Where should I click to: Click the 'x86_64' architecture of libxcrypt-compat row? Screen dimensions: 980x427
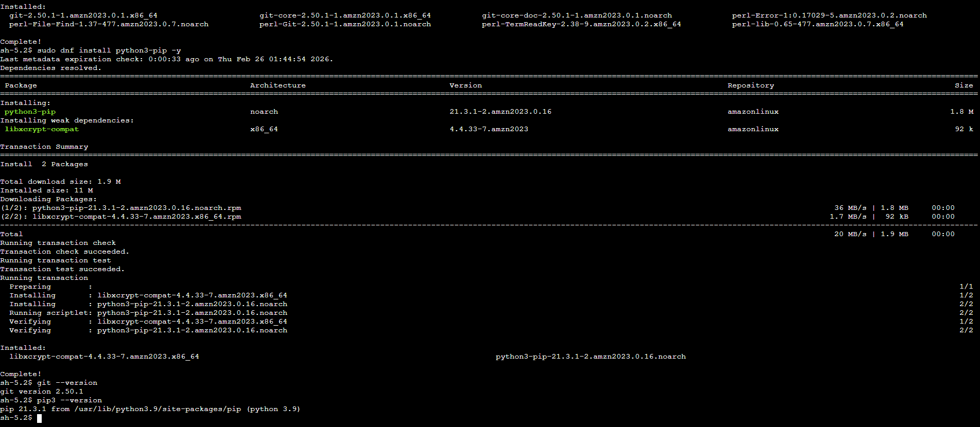click(x=264, y=129)
